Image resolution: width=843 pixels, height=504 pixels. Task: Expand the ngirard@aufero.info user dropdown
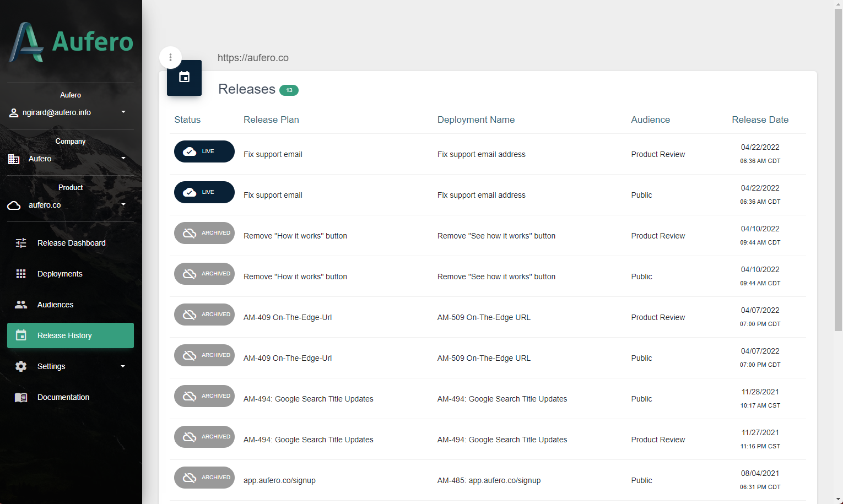tap(123, 112)
